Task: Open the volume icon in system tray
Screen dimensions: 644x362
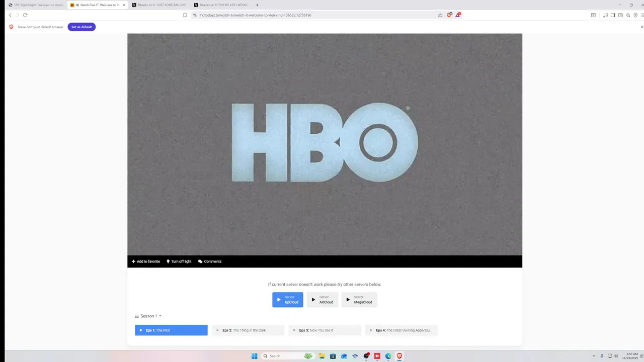Action: point(617,356)
